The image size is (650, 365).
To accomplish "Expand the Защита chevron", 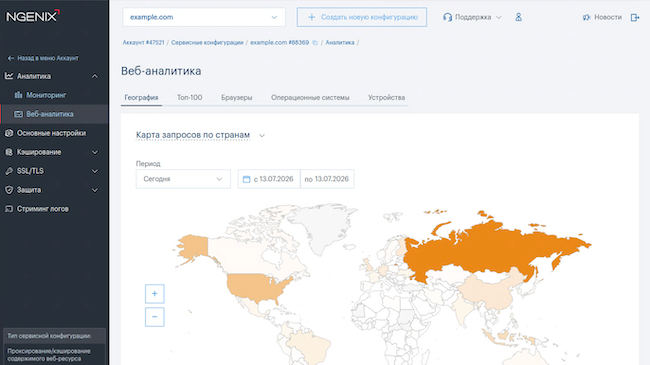I will [x=95, y=190].
